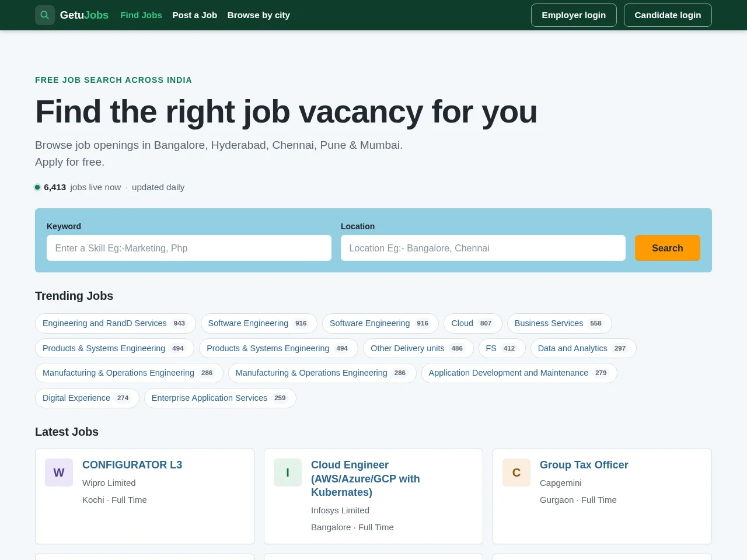Open the Cloud Engineer (AWS/Azure/GCP) job title

coord(365,478)
